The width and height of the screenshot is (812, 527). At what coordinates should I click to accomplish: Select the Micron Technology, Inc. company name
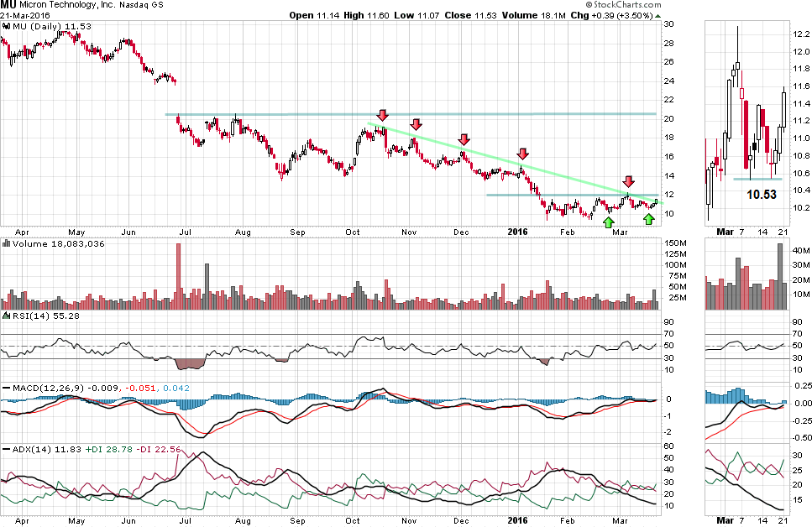point(68,5)
